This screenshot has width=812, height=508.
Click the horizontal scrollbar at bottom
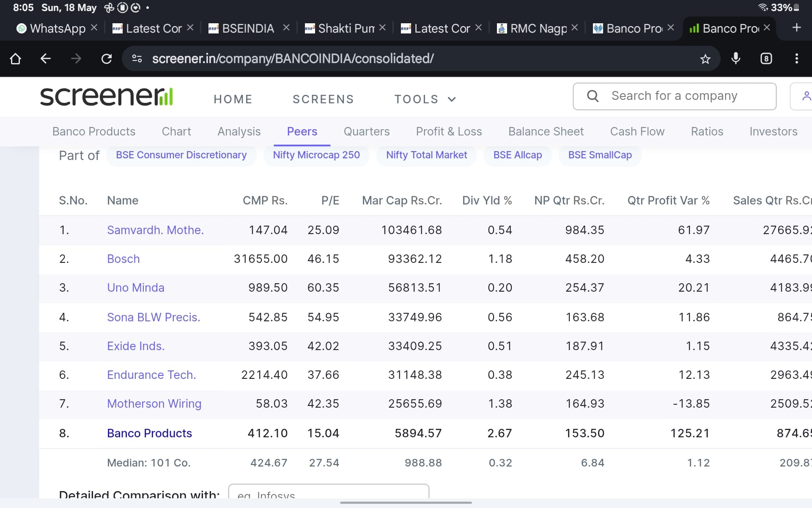point(406,502)
